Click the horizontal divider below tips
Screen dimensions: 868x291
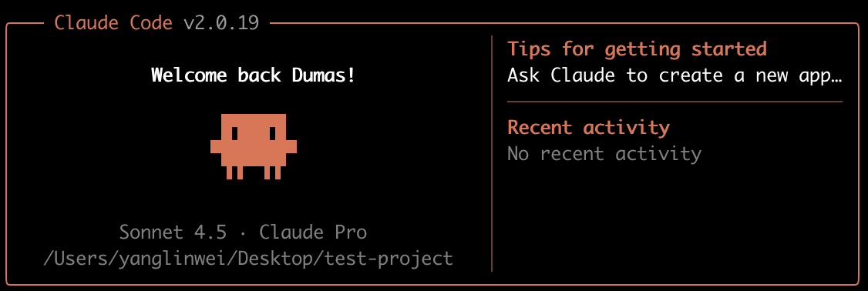[675, 102]
